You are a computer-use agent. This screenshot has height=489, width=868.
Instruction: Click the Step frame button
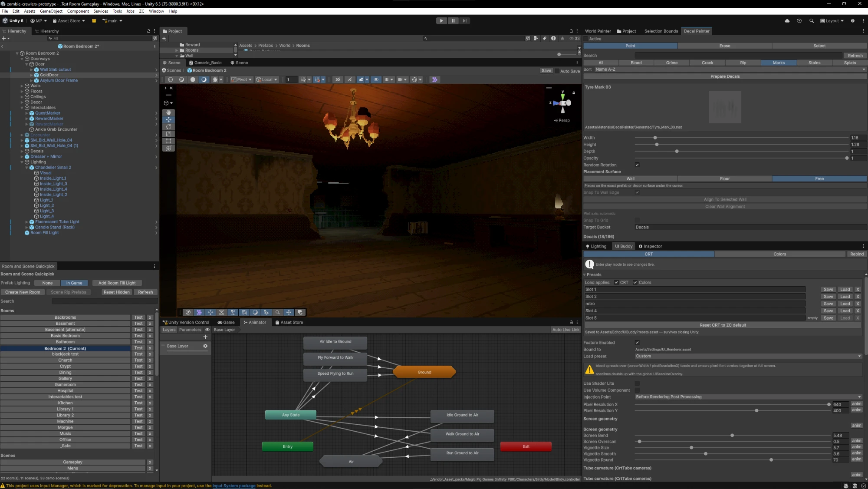pyautogui.click(x=464, y=21)
